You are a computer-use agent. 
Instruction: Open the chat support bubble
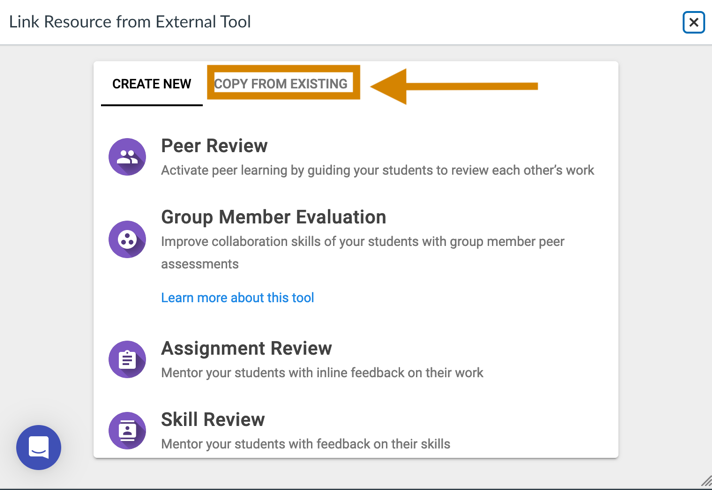click(x=39, y=447)
